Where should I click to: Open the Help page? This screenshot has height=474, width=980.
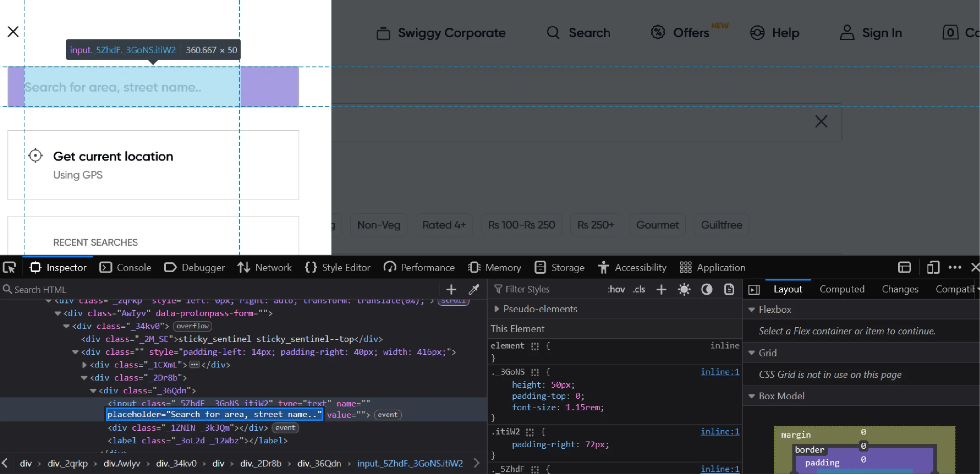[x=786, y=33]
